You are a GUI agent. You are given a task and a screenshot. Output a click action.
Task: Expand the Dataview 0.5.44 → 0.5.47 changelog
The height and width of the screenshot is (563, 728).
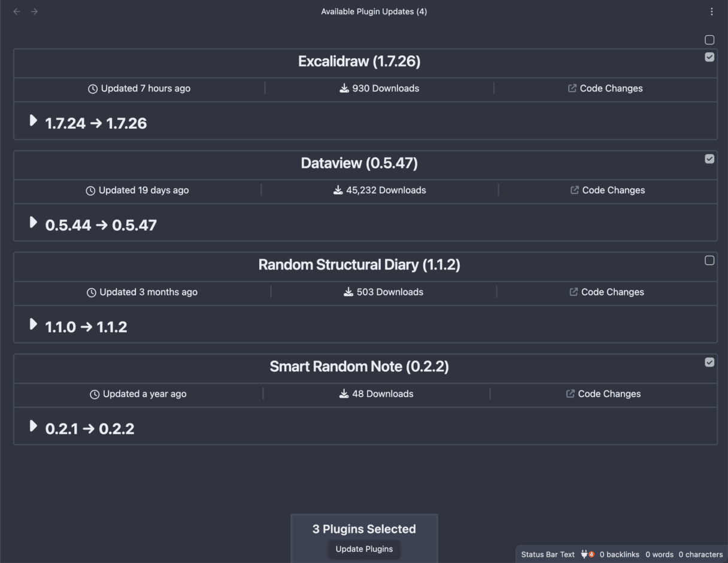[x=34, y=222]
